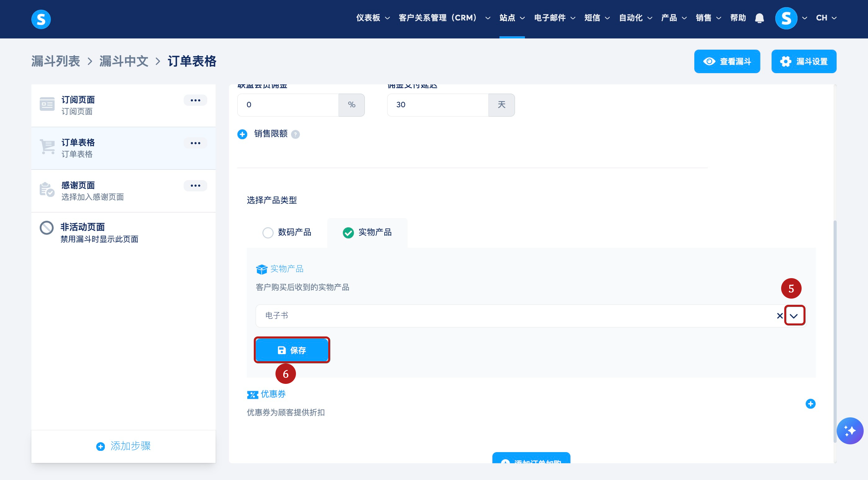Open the CH language dropdown
The width and height of the screenshot is (868, 480).
(826, 18)
